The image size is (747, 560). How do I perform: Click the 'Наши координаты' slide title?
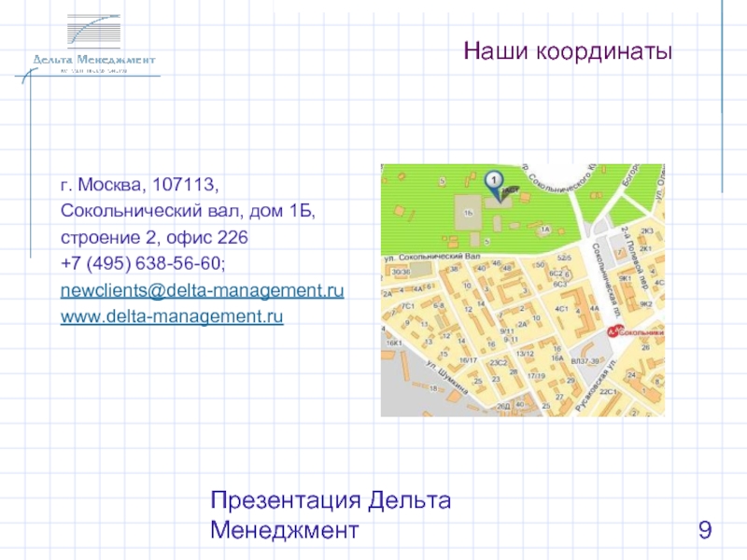(568, 51)
